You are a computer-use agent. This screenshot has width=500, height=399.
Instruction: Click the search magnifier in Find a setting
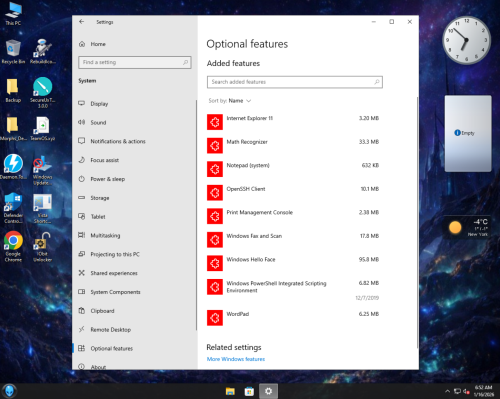click(185, 62)
